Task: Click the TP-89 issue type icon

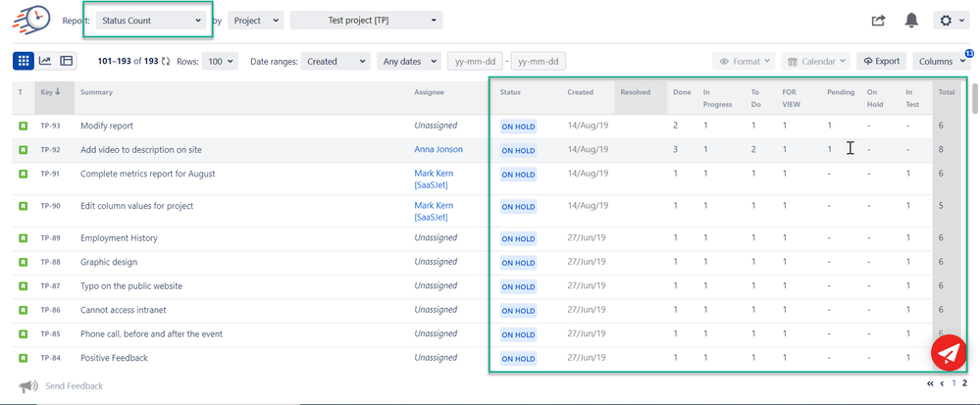Action: [x=24, y=238]
